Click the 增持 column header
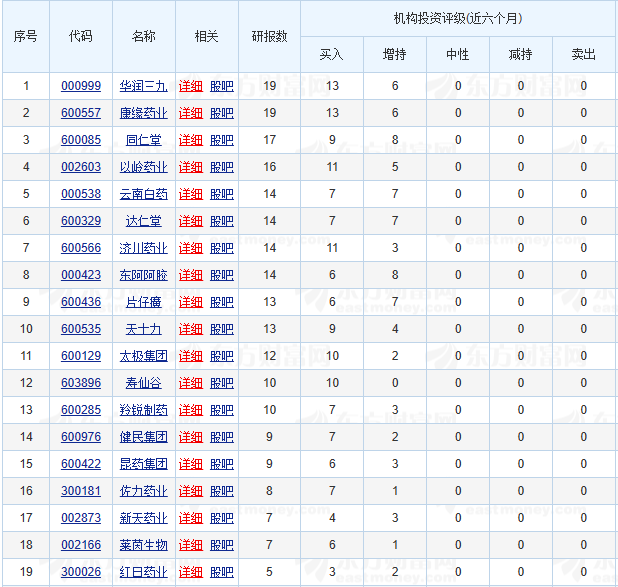Screen dimensions: 618x587 coord(394,55)
